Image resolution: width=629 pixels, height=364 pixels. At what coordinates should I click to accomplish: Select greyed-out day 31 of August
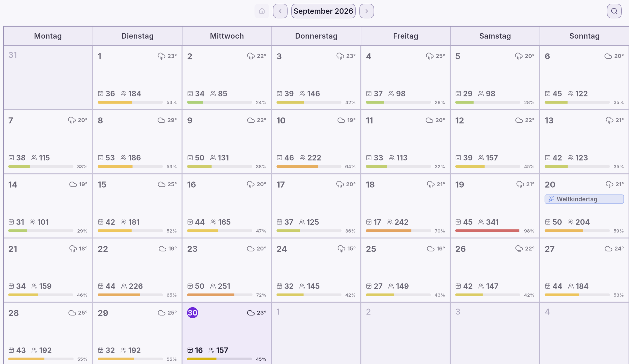pyautogui.click(x=48, y=77)
